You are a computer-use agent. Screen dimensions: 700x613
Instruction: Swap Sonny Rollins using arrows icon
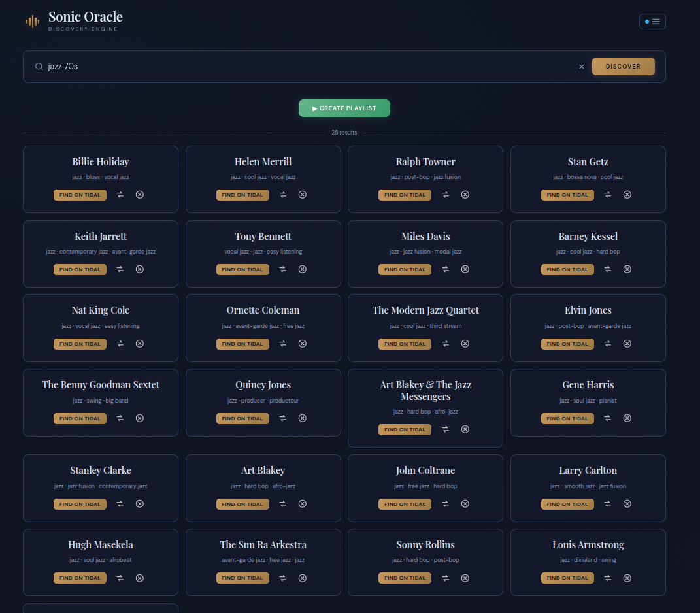click(x=445, y=578)
